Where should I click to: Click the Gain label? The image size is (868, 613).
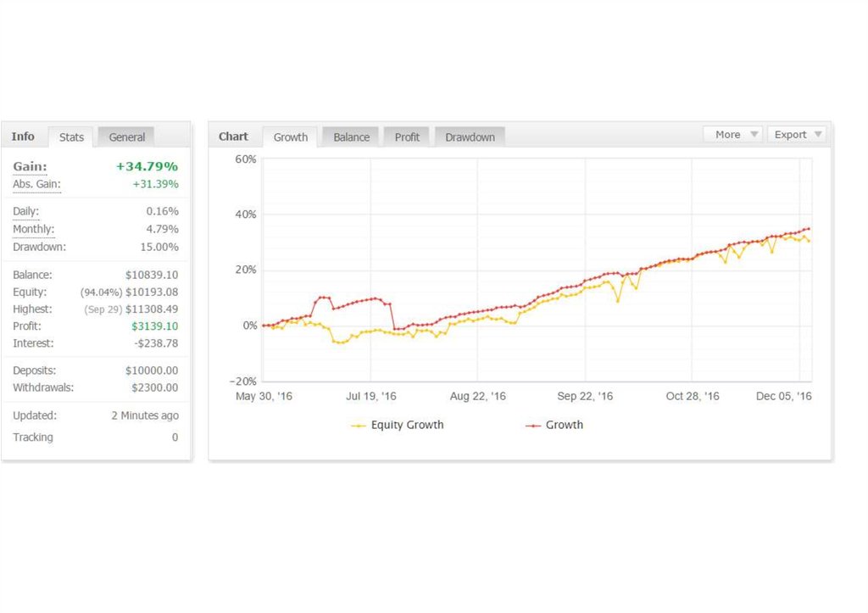pos(30,166)
